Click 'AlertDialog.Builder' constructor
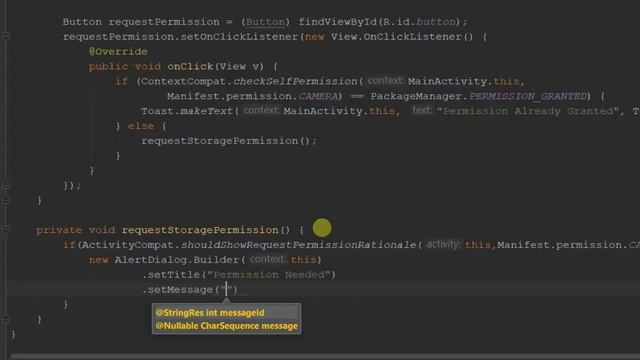 point(177,260)
